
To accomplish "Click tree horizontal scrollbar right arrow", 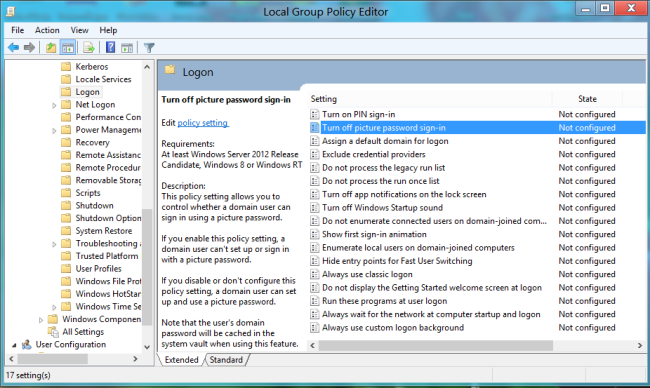I will coord(136,359).
